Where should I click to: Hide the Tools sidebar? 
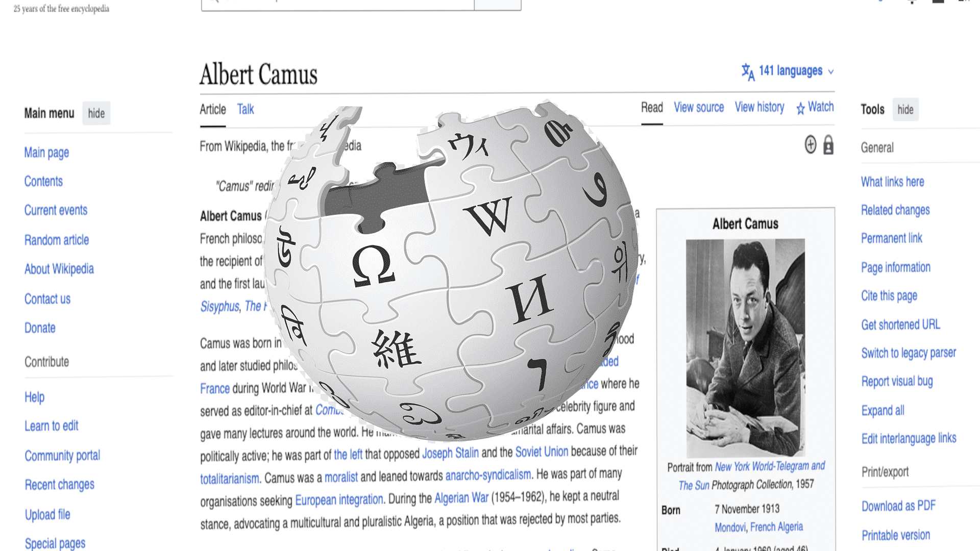[905, 109]
